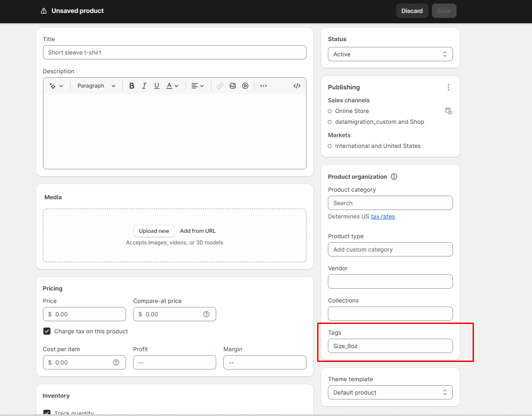Open the Status Active dropdown

[390, 55]
